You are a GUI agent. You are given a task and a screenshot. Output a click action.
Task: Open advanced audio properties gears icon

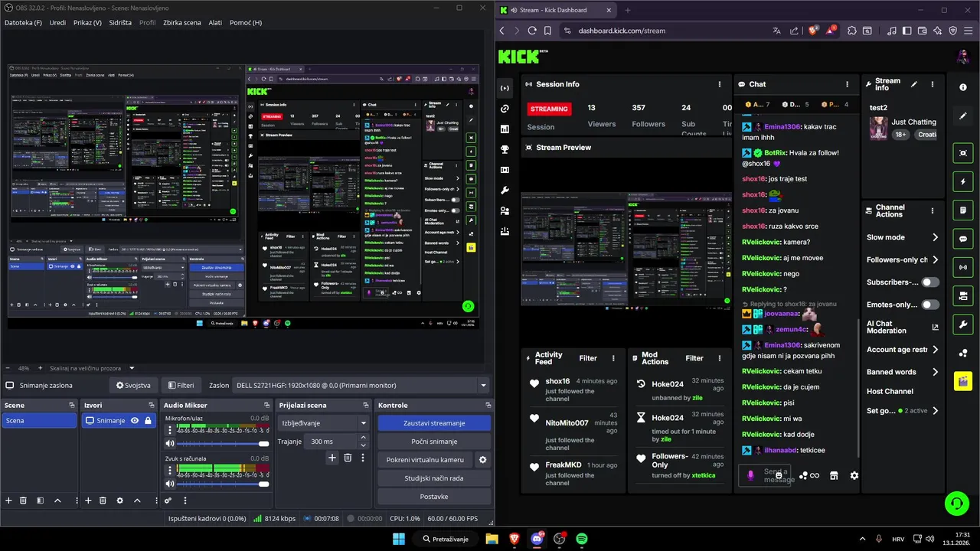(x=168, y=500)
